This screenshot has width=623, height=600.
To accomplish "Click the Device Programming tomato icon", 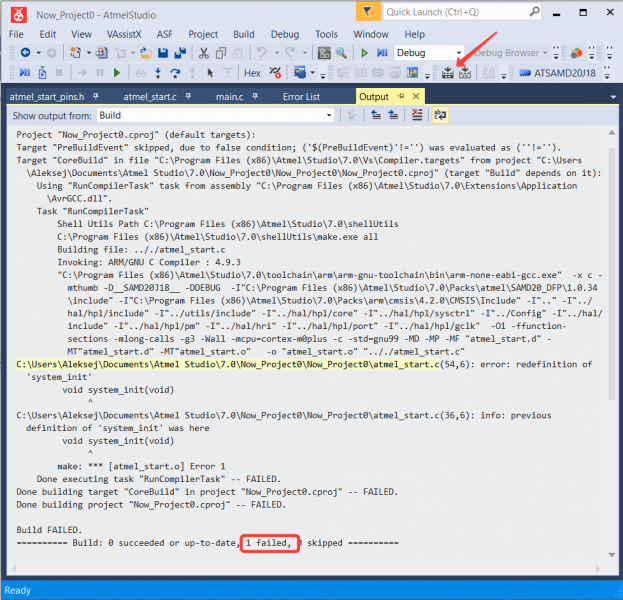I will click(x=576, y=53).
